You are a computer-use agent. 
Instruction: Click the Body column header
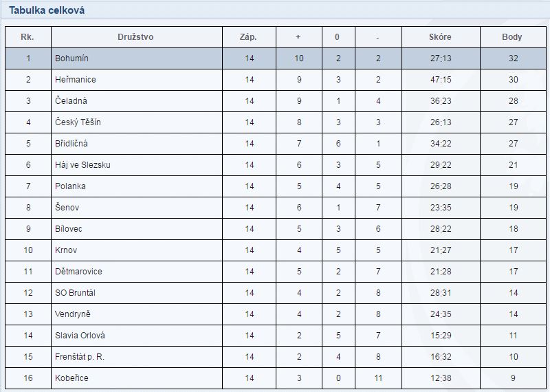pos(512,37)
